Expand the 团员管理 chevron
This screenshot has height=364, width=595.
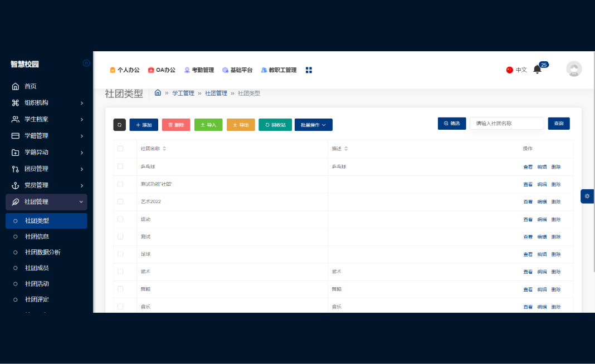point(81,169)
